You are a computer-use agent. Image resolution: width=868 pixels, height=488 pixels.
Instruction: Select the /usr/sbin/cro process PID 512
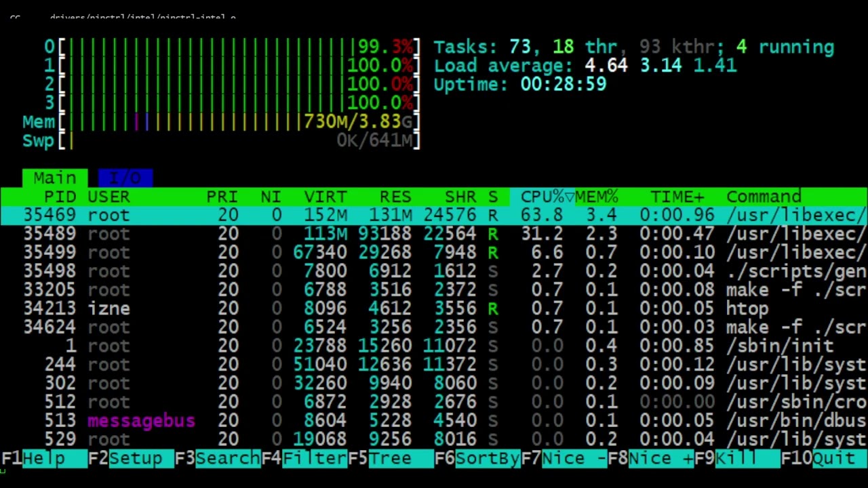tap(434, 403)
